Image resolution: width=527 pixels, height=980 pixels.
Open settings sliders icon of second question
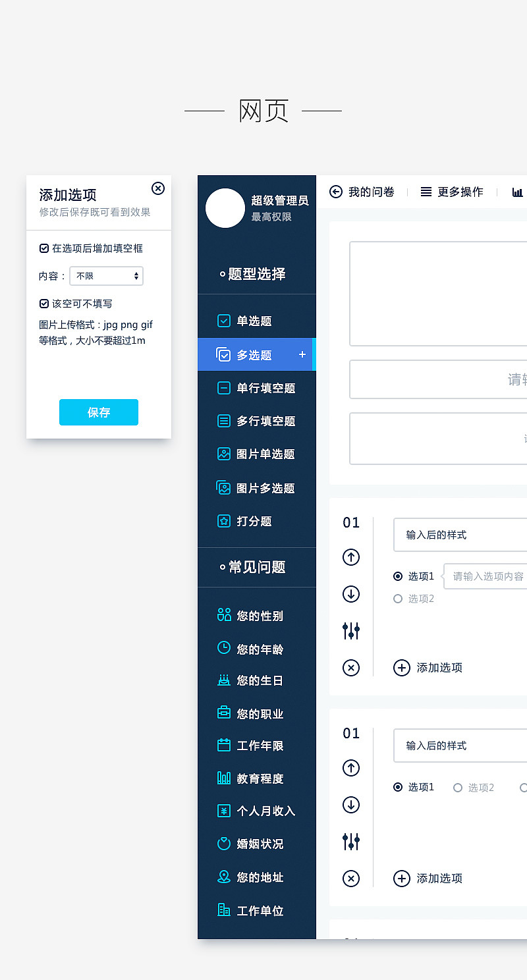pyautogui.click(x=351, y=842)
